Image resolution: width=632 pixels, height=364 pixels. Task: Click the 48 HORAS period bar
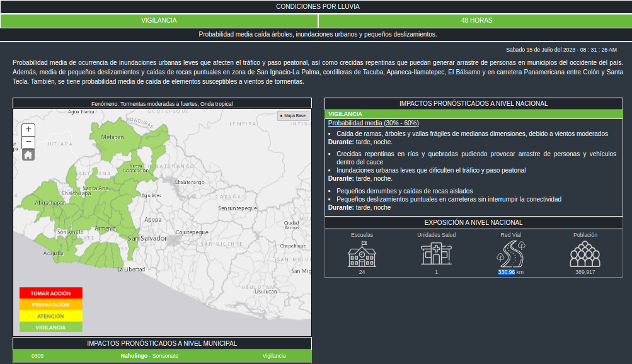tap(476, 21)
